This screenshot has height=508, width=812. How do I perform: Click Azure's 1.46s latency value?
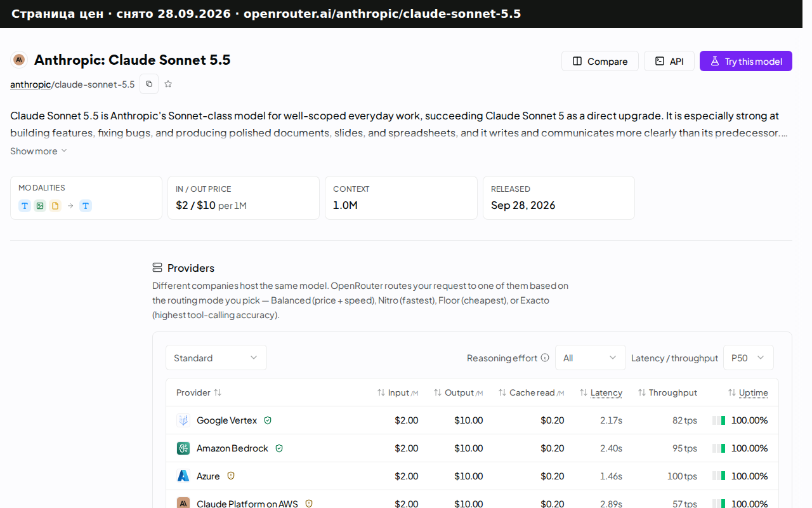(612, 476)
